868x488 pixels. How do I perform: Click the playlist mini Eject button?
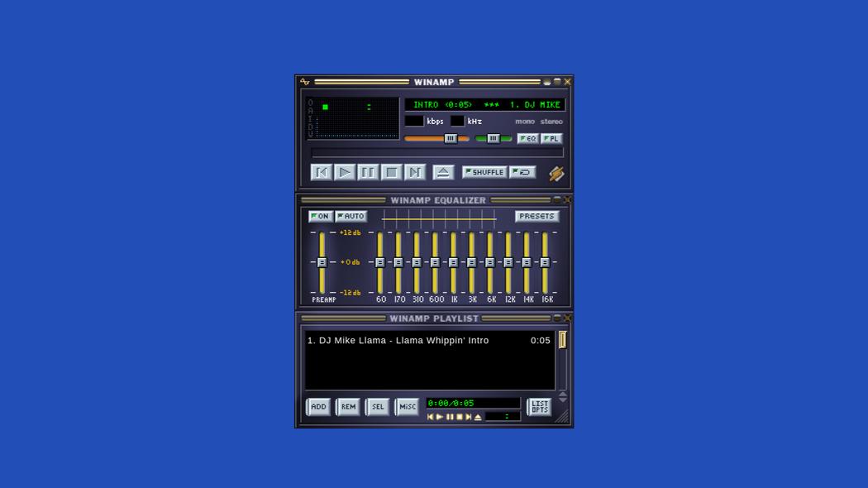click(478, 417)
